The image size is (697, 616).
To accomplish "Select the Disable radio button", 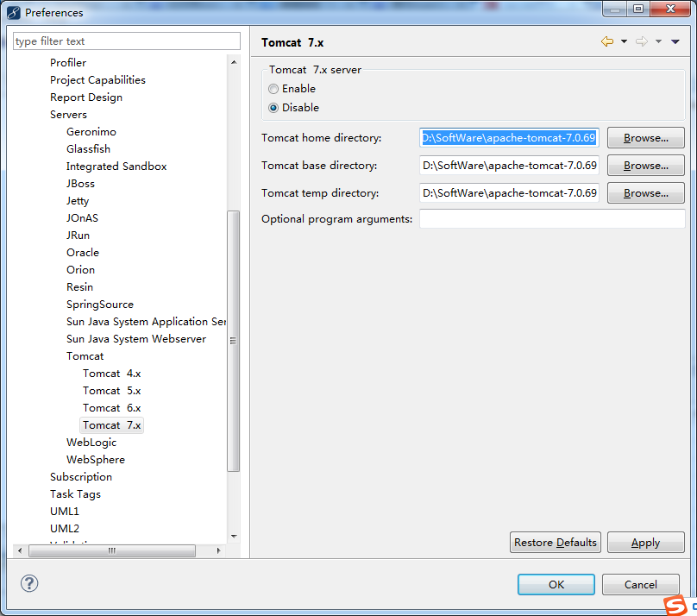I will [x=273, y=108].
